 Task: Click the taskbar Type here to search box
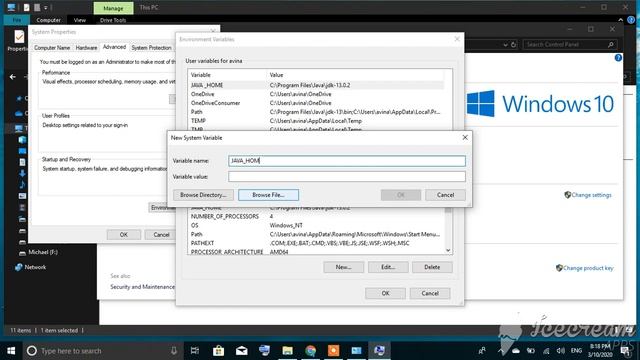[101, 351]
